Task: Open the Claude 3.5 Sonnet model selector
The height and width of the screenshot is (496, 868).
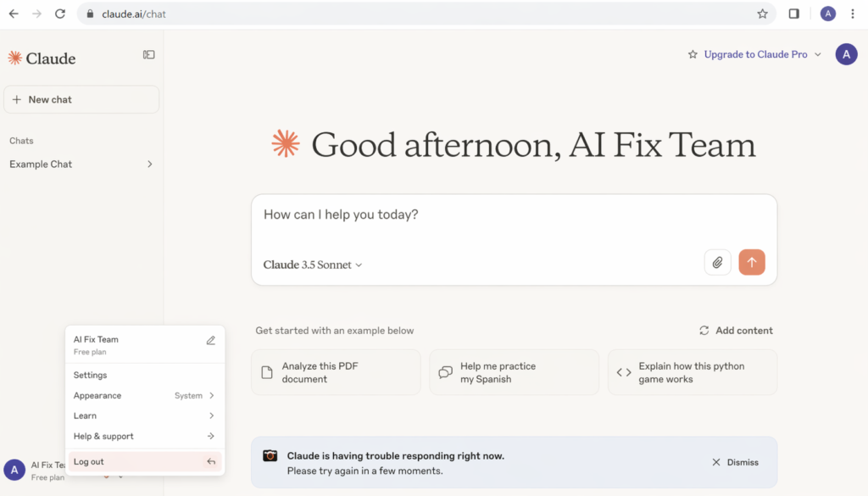Action: point(313,265)
